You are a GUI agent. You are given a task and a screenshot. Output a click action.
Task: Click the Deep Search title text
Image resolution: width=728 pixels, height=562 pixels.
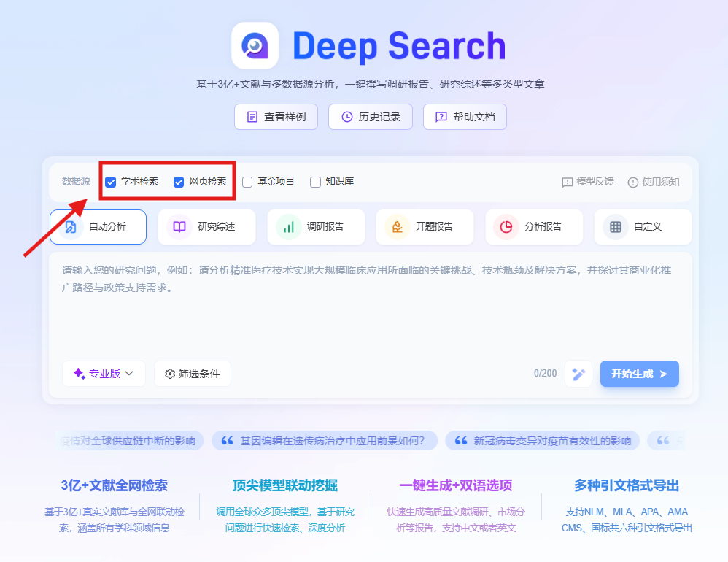coord(399,47)
